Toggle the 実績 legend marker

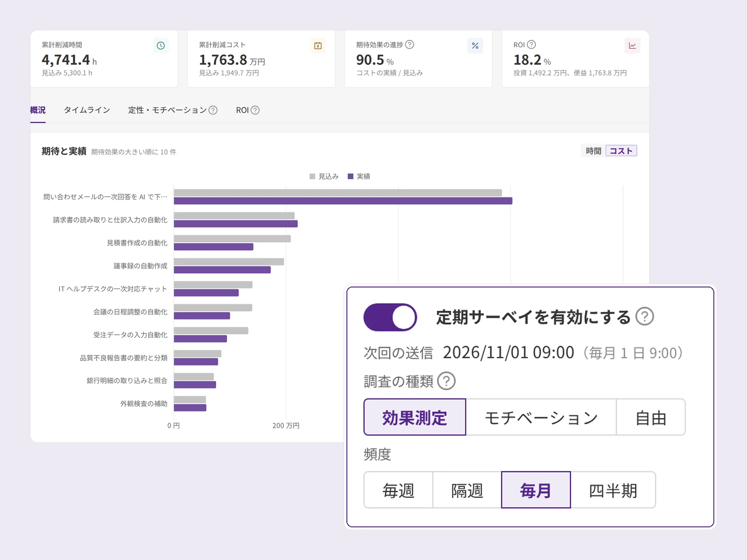pos(351,176)
